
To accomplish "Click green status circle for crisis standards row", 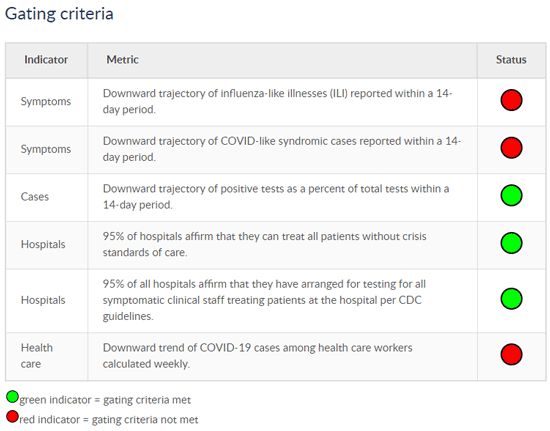I will tap(511, 243).
